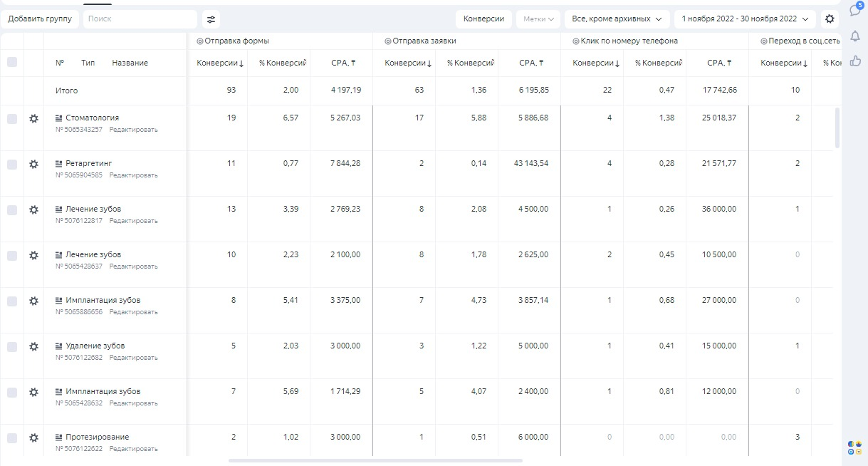
Task: Open the chat messages icon with badge
Action: pyautogui.click(x=855, y=10)
